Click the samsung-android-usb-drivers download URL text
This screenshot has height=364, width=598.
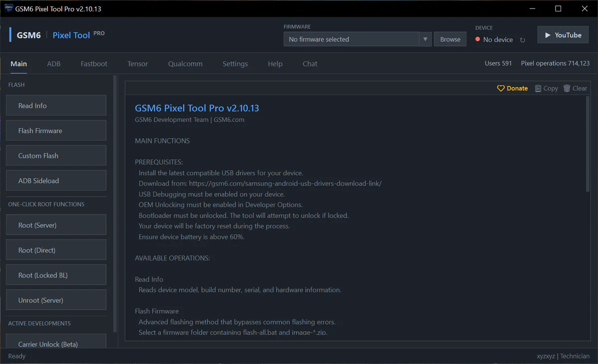point(285,183)
